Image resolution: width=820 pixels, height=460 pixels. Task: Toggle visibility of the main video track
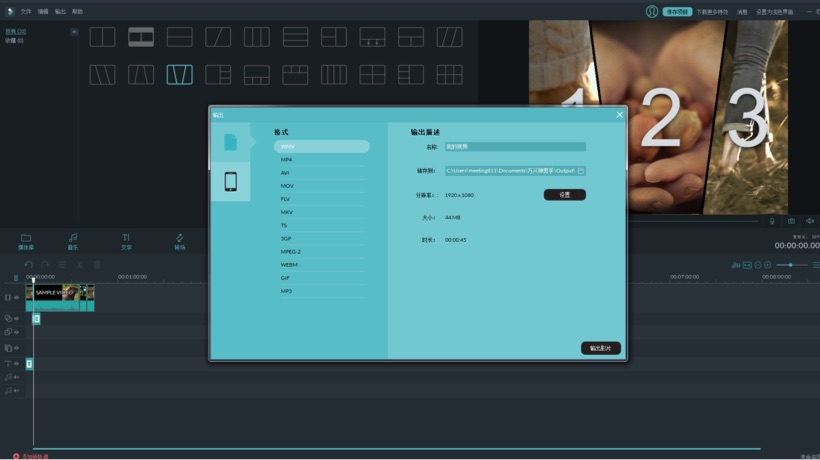(17, 297)
